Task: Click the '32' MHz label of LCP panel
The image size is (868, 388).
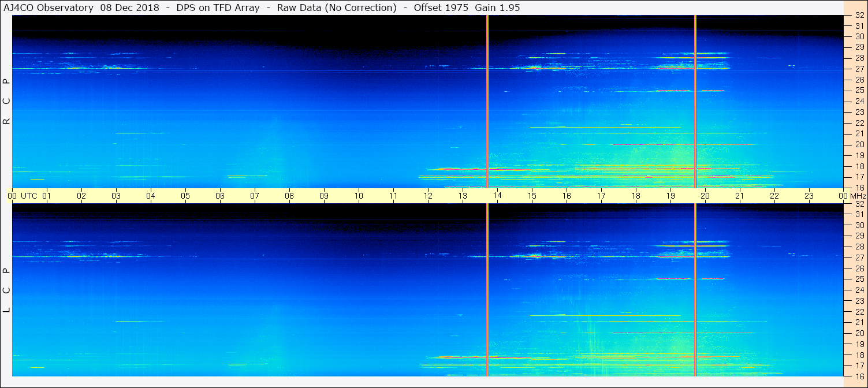Action: 860,204
